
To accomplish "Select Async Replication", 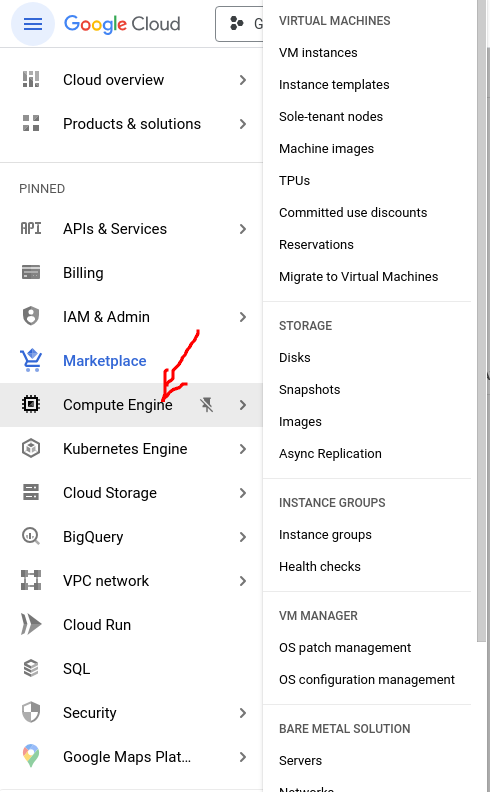I will (330, 454).
